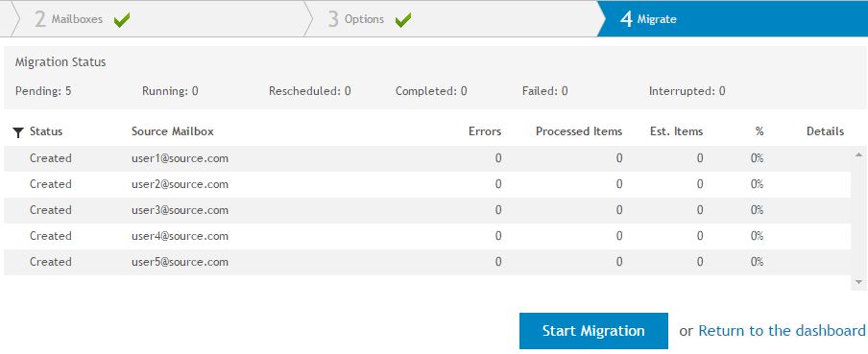868x354 pixels.
Task: Click the mailbox list scroll-down arrow
Action: 858,282
